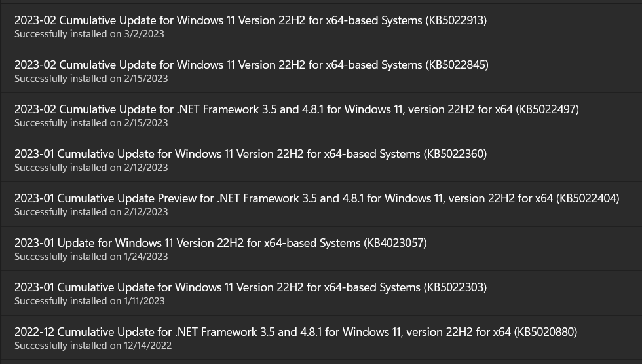Viewport: 642px width, 364px height.
Task: Select the KB5022360 cumulative update row
Action: [x=322, y=160]
